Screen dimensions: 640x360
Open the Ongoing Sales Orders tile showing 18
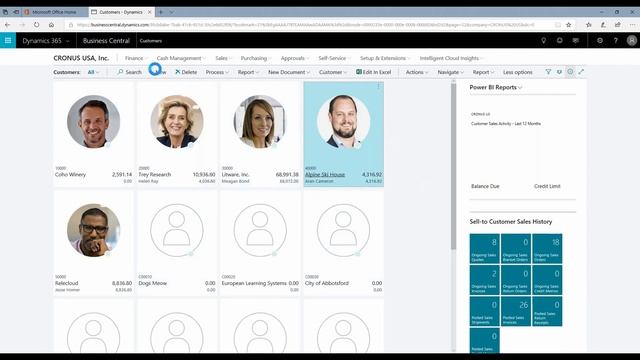(x=547, y=249)
